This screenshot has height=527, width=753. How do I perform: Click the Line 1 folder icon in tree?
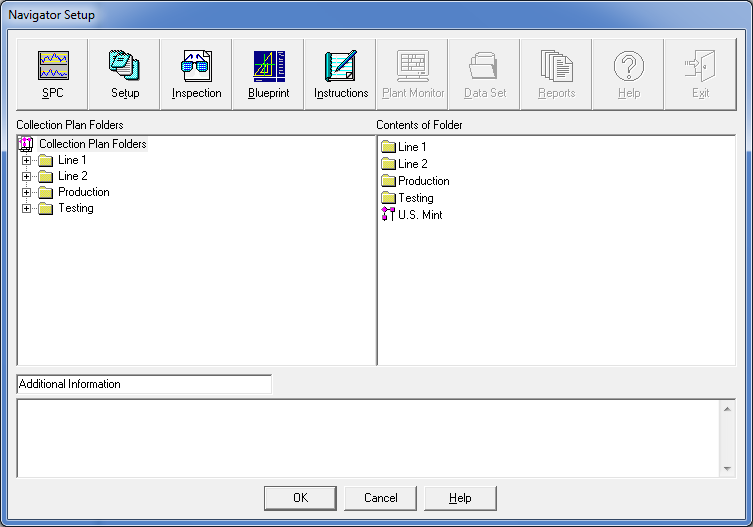46,160
